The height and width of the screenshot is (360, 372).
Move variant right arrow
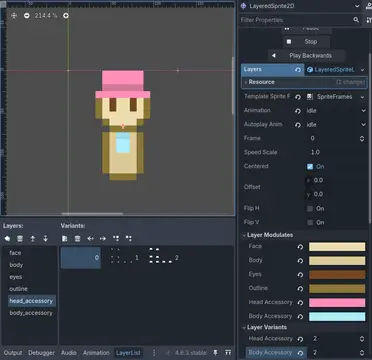tap(103, 239)
